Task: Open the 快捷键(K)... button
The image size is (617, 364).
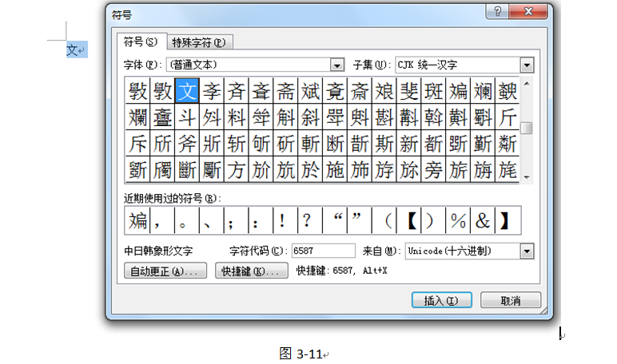Action: coord(252,271)
